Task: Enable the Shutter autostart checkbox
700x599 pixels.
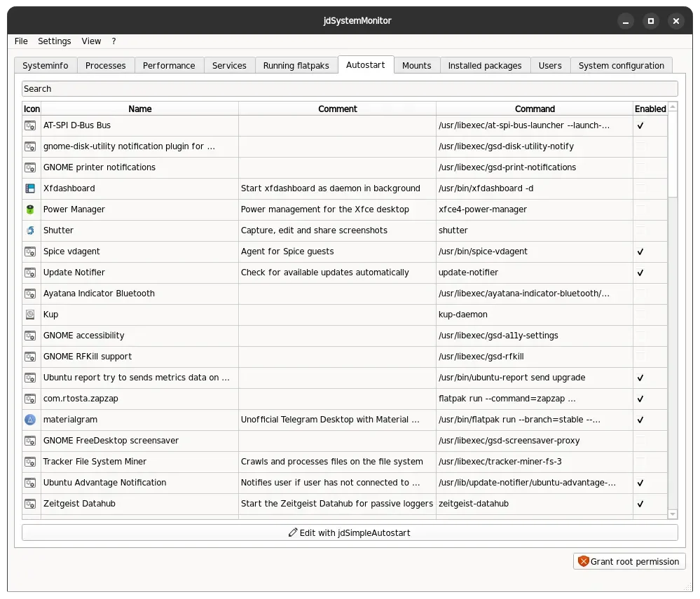Action: 640,230
